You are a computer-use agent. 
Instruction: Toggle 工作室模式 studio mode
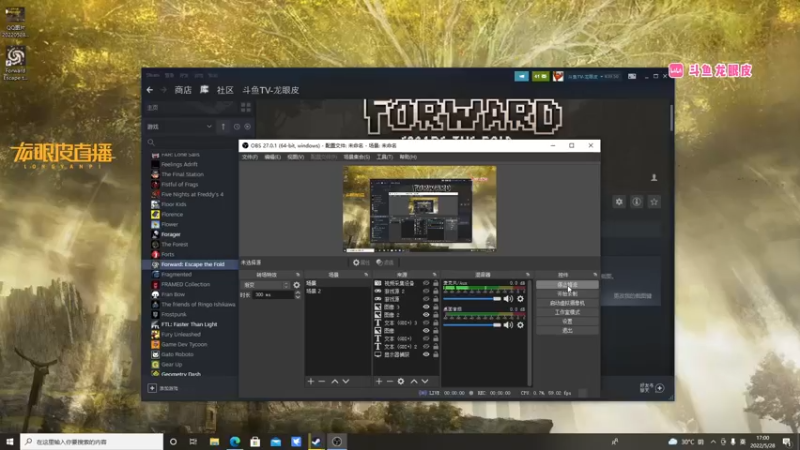[x=567, y=312]
